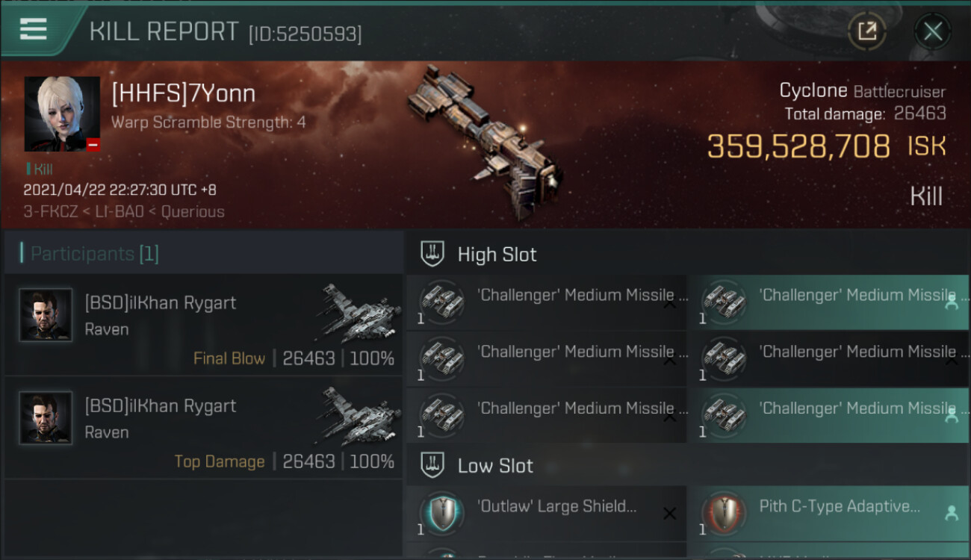Select the Final Blow participant row
Screen dimensions: 971x560
tap(204, 325)
